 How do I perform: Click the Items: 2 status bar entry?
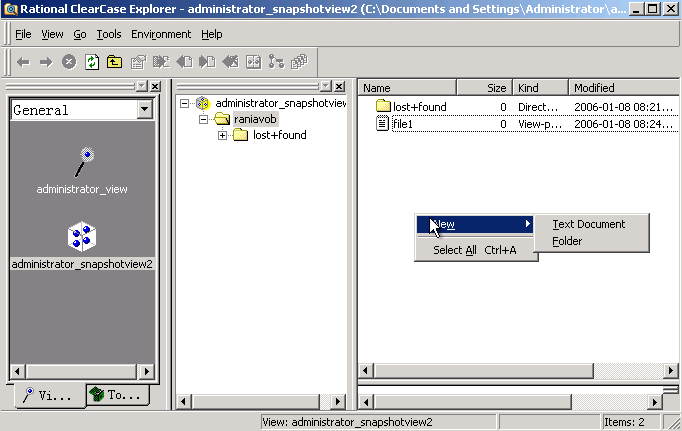pyautogui.click(x=624, y=422)
